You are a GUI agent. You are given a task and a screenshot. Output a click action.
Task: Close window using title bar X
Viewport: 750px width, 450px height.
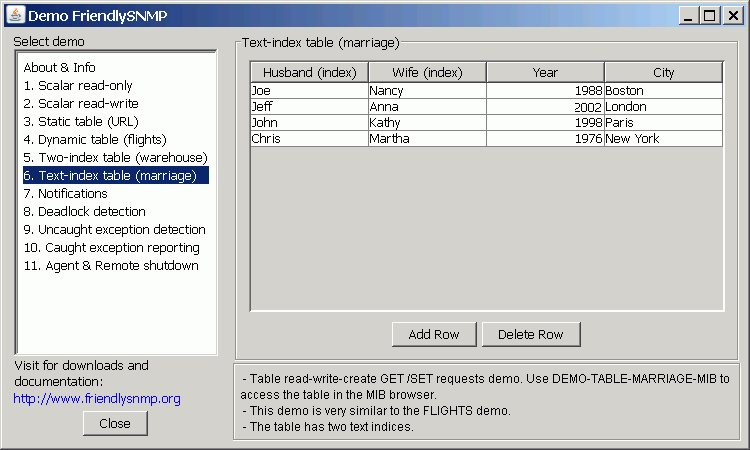pos(733,15)
